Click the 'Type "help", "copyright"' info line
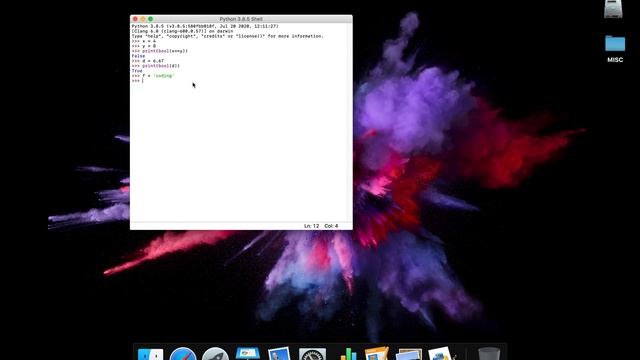 [x=227, y=36]
